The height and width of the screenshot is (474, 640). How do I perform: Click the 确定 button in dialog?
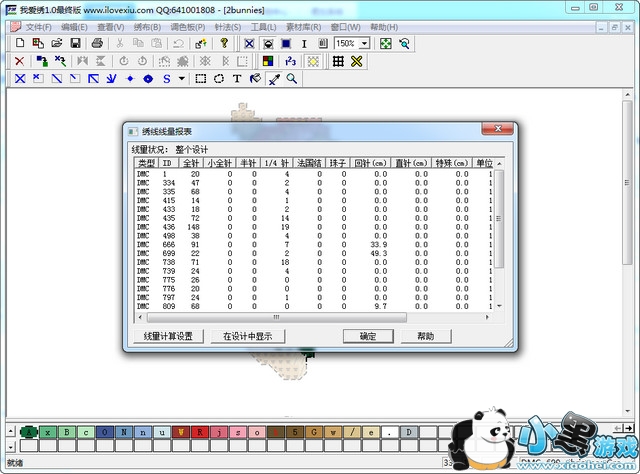tap(368, 336)
